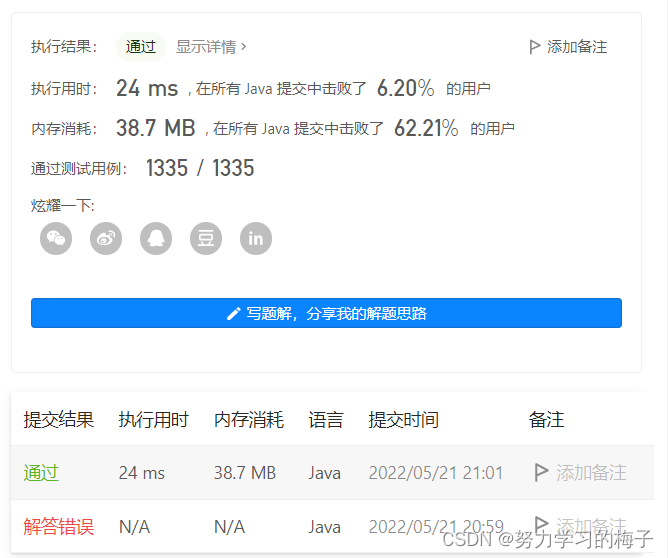
Task: Open 写题解 share solution button
Action: point(326,313)
